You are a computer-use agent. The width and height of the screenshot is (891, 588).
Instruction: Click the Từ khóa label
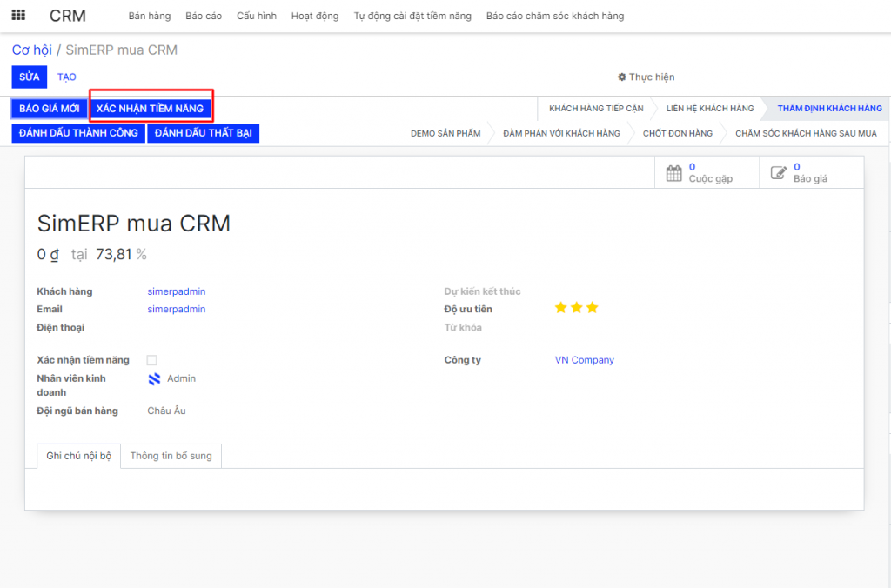(463, 327)
